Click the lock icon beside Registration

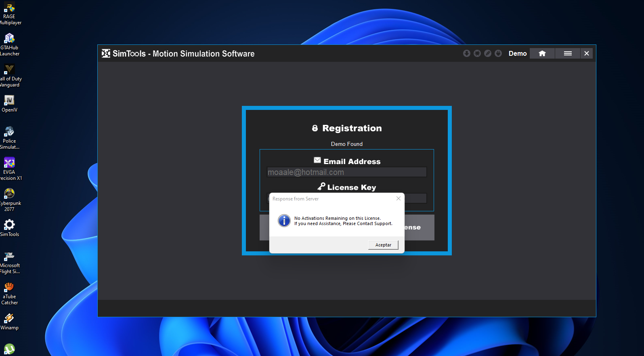click(x=315, y=128)
